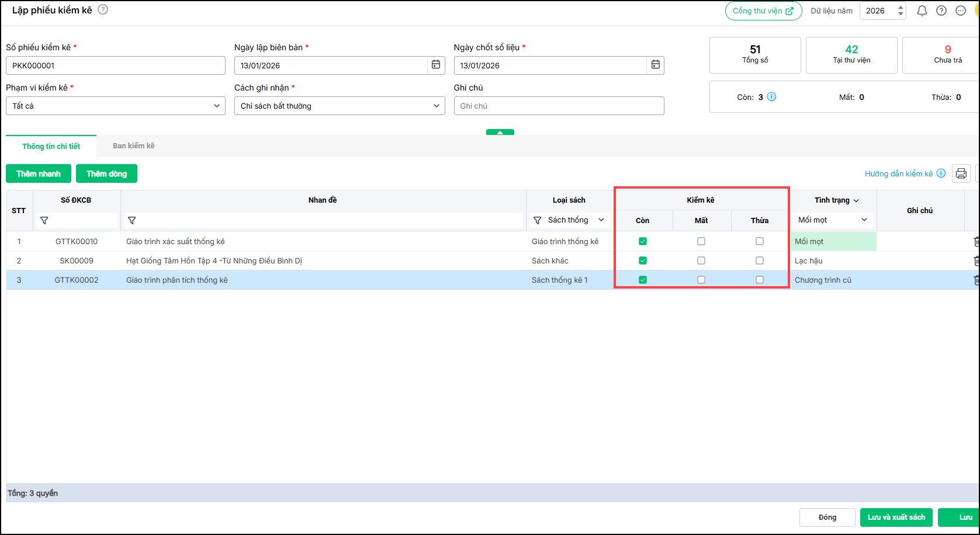Open calendar for Ngày lập biên bản
Viewport: 980px width, 535px height.
(435, 65)
